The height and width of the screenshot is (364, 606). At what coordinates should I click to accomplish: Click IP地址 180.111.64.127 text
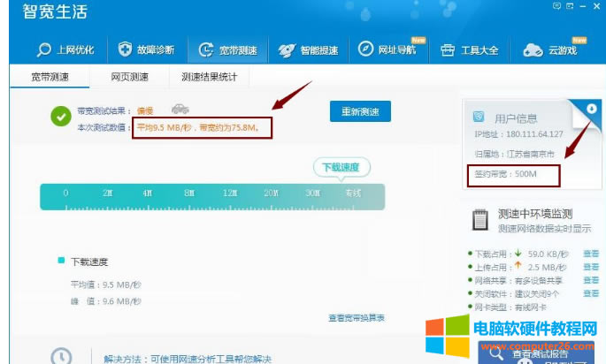(518, 134)
